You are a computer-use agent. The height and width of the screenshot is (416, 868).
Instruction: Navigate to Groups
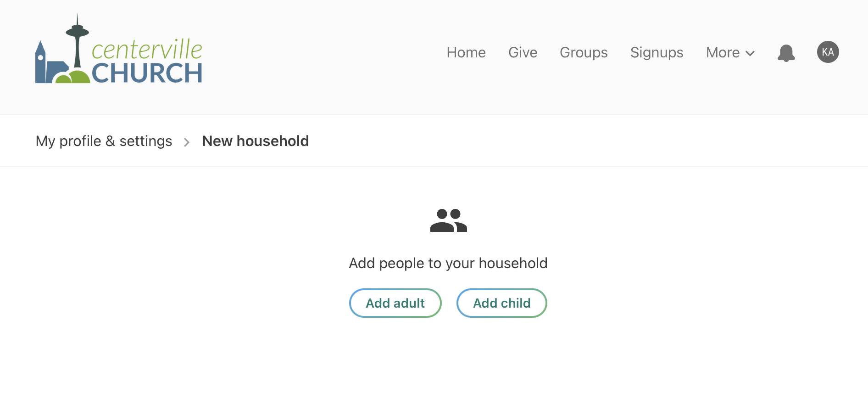pos(584,53)
